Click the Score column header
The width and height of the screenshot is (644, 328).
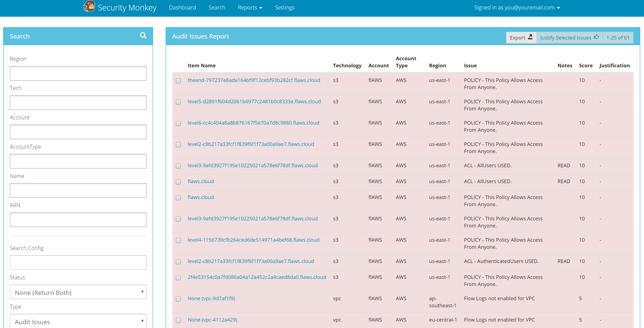(x=585, y=65)
